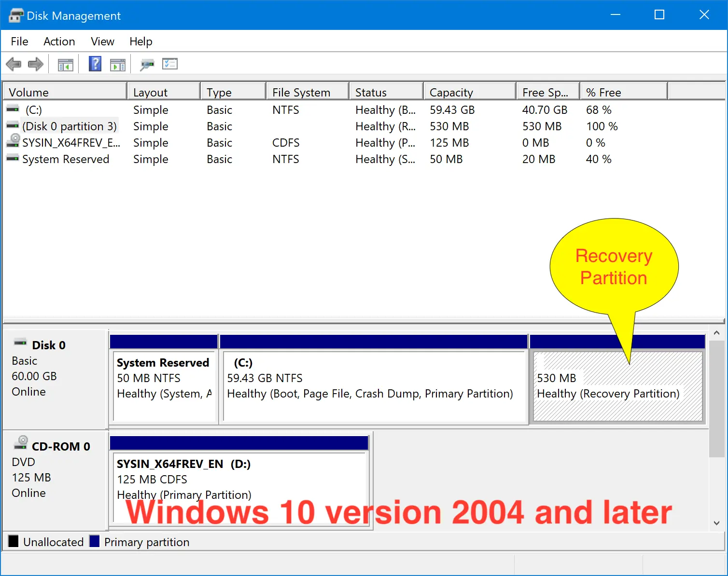Image resolution: width=728 pixels, height=576 pixels.
Task: Click the 40.70 GB free space cell
Action: pos(545,110)
